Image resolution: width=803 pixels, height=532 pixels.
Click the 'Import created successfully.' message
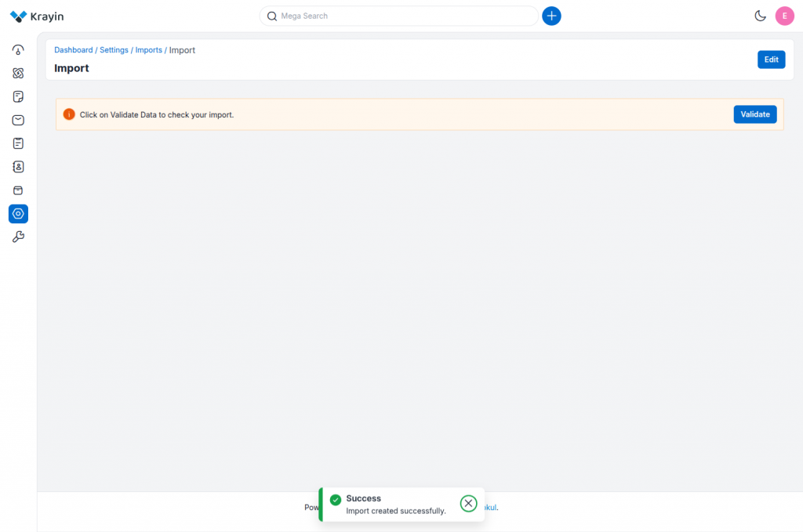(396, 511)
